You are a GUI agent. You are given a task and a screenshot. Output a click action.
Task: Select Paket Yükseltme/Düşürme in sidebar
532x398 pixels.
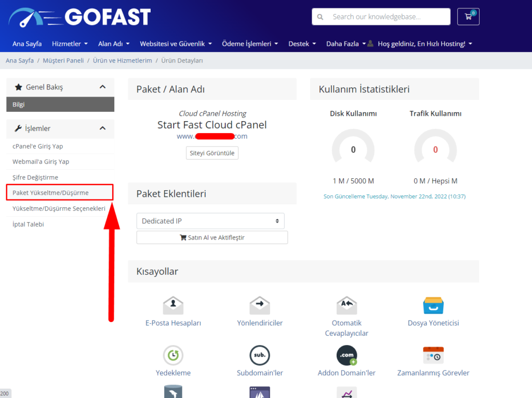(x=50, y=193)
